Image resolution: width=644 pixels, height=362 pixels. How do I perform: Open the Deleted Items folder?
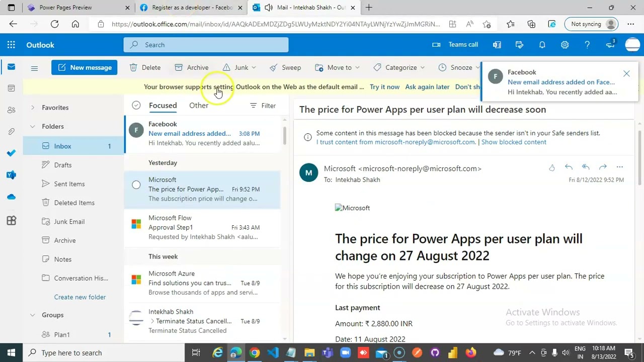click(x=73, y=203)
